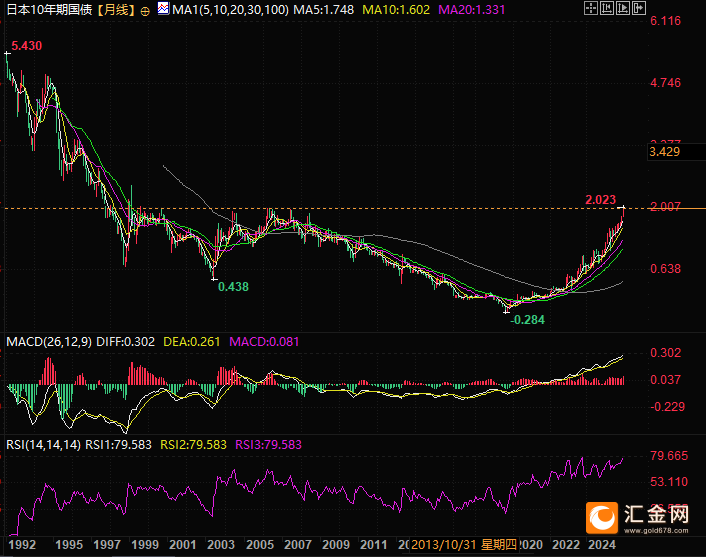Click the MACD(26,12,9) indicator label
This screenshot has height=557, width=706.
click(x=49, y=342)
